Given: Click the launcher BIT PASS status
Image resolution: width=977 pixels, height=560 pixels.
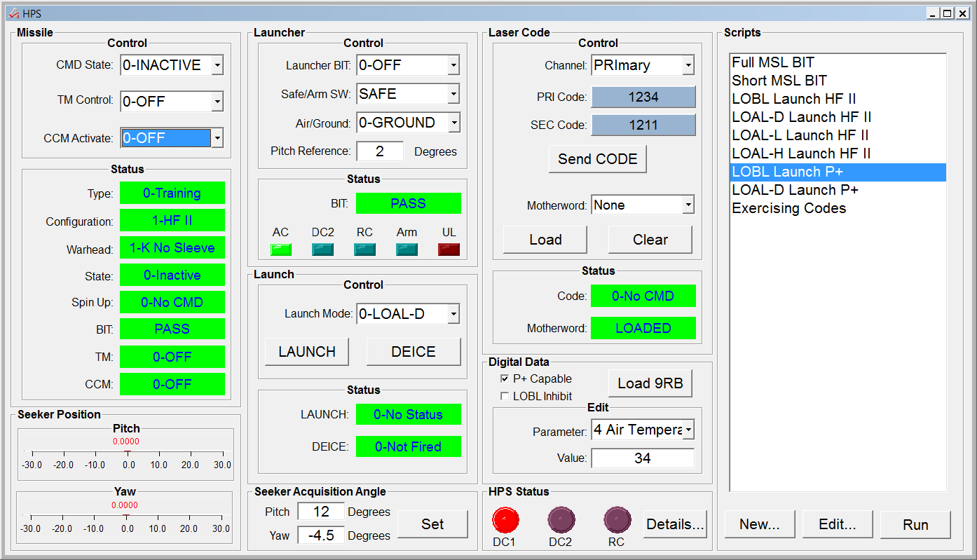Looking at the screenshot, I should click(409, 203).
